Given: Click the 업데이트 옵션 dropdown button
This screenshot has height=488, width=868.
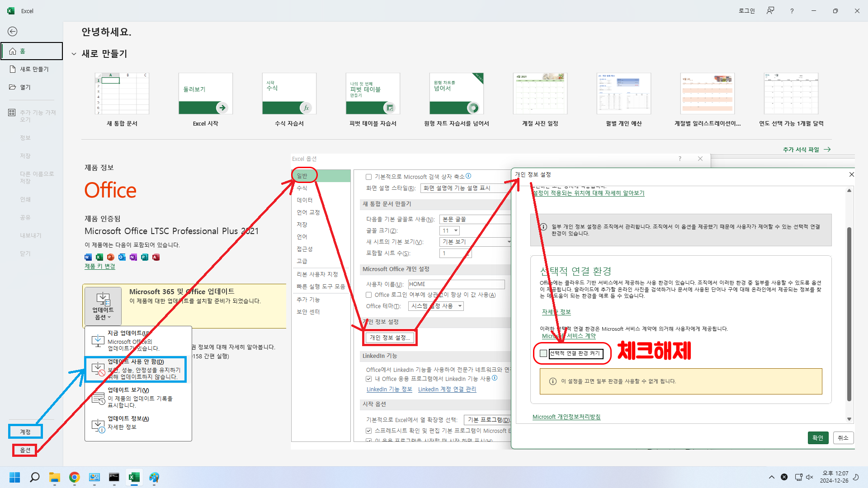Looking at the screenshot, I should [x=103, y=306].
